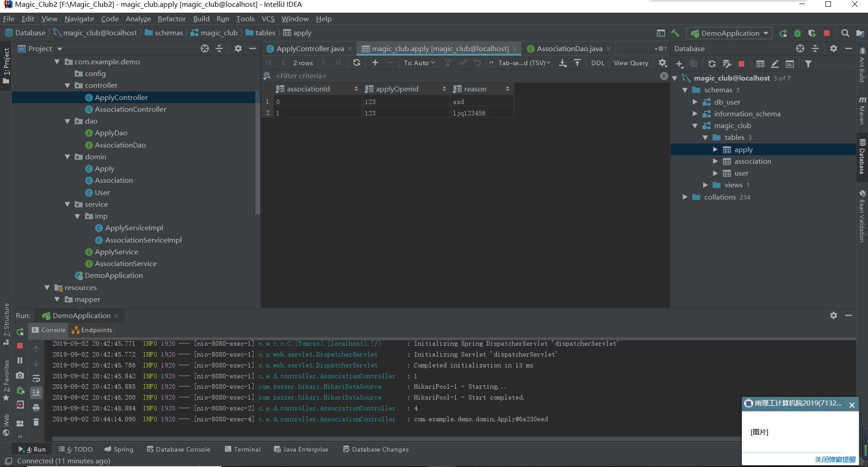Viewport: 868px width, 467px height.
Task: Rerun DemoApplication in Run panel
Action: click(x=20, y=331)
